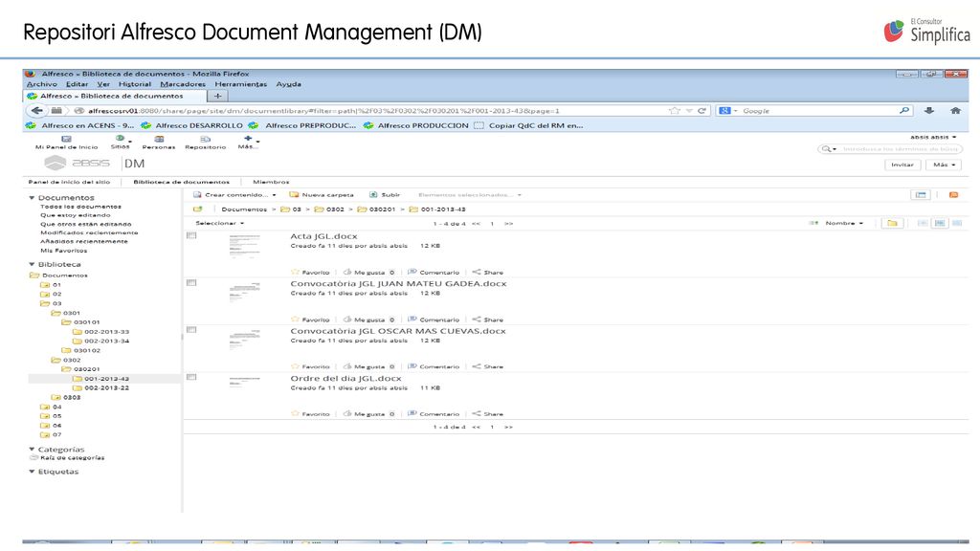Bookmark this page with the star icon

pos(675,111)
